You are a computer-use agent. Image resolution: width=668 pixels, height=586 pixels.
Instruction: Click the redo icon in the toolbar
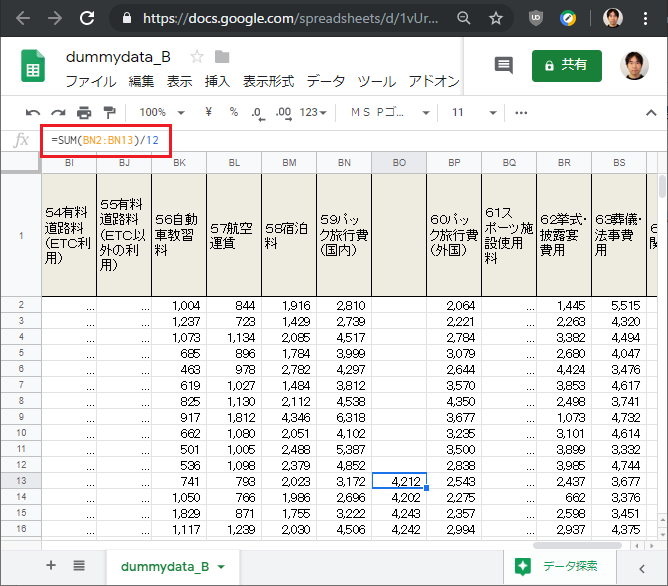click(x=58, y=113)
